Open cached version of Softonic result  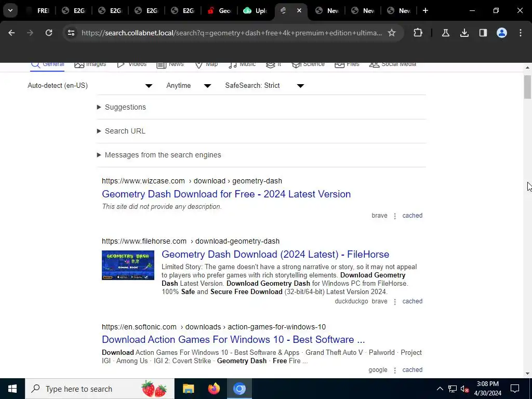point(412,370)
